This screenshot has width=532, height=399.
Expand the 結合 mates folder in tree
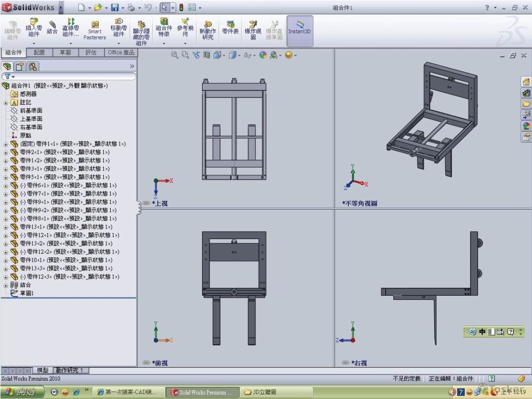(x=5, y=285)
